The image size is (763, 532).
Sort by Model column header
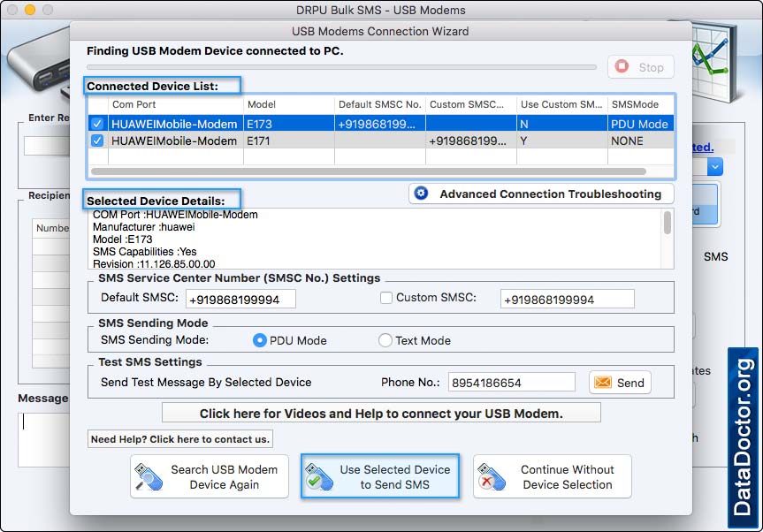pos(289,104)
